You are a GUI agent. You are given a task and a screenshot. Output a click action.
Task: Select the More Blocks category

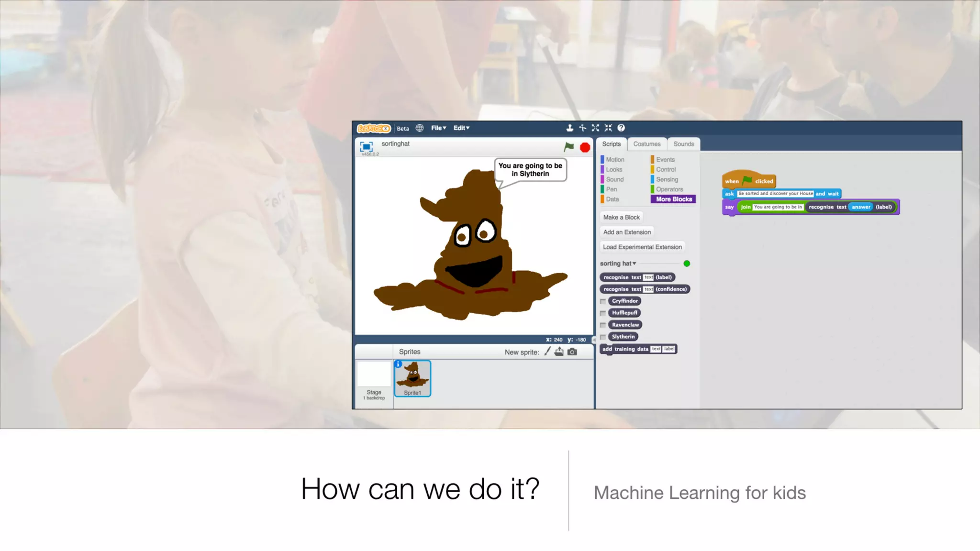(x=673, y=199)
